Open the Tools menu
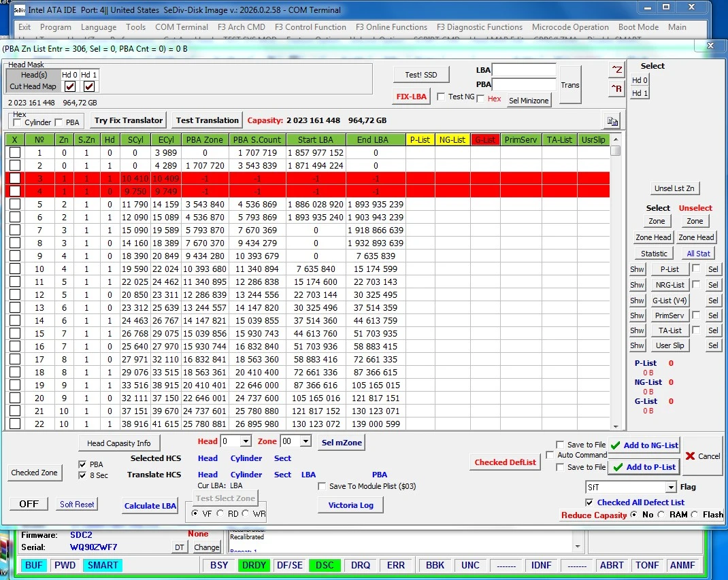This screenshot has height=580, width=728. coord(135,27)
